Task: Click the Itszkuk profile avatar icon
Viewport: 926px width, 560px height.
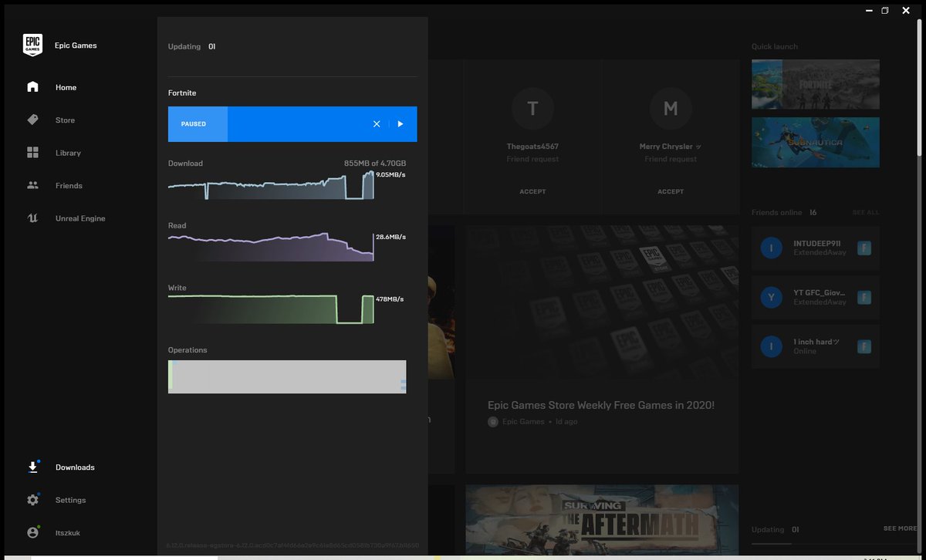Action: pos(32,533)
